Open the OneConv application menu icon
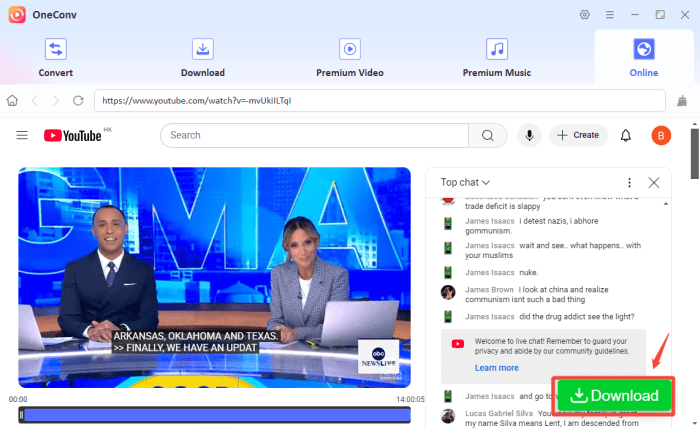The width and height of the screenshot is (700, 429). tap(610, 15)
